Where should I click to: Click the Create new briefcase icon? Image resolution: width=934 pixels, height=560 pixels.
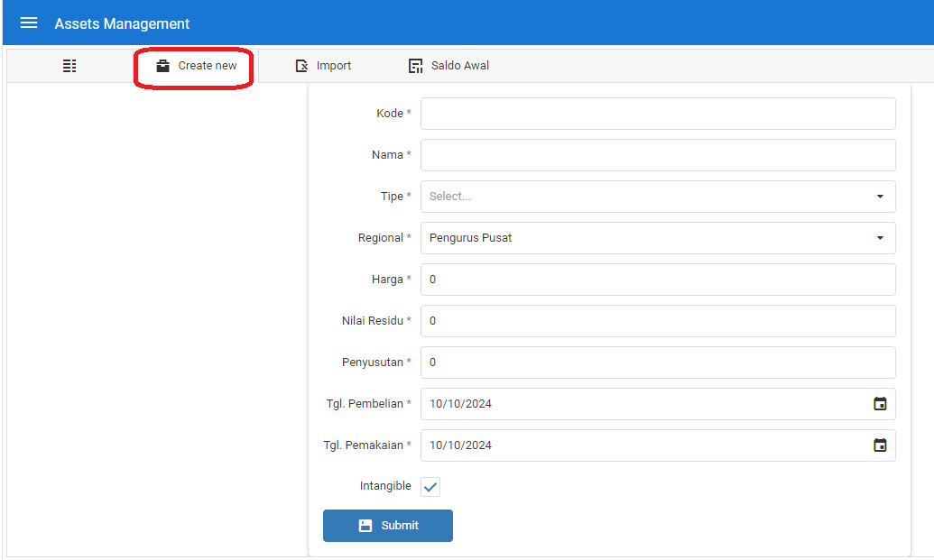coord(162,66)
